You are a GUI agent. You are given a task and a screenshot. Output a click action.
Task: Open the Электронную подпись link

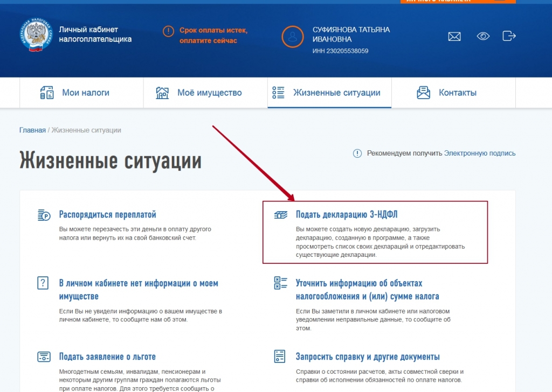[479, 153]
